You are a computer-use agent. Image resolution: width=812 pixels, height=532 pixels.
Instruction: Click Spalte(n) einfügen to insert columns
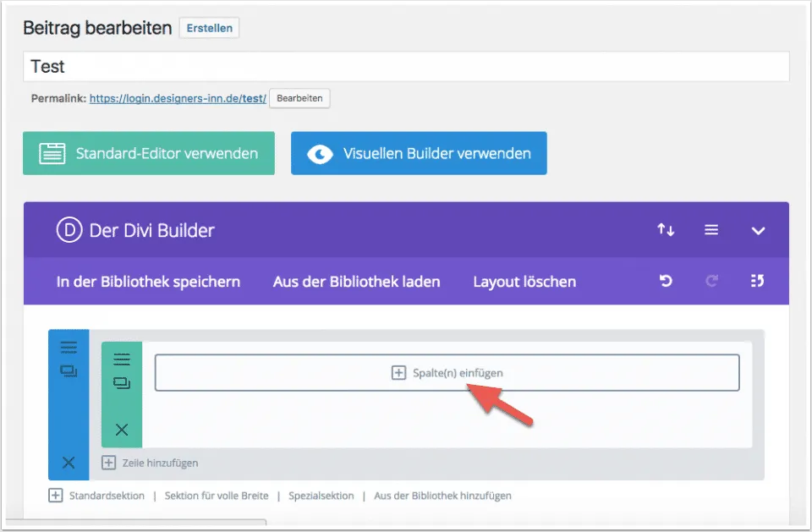pyautogui.click(x=447, y=372)
